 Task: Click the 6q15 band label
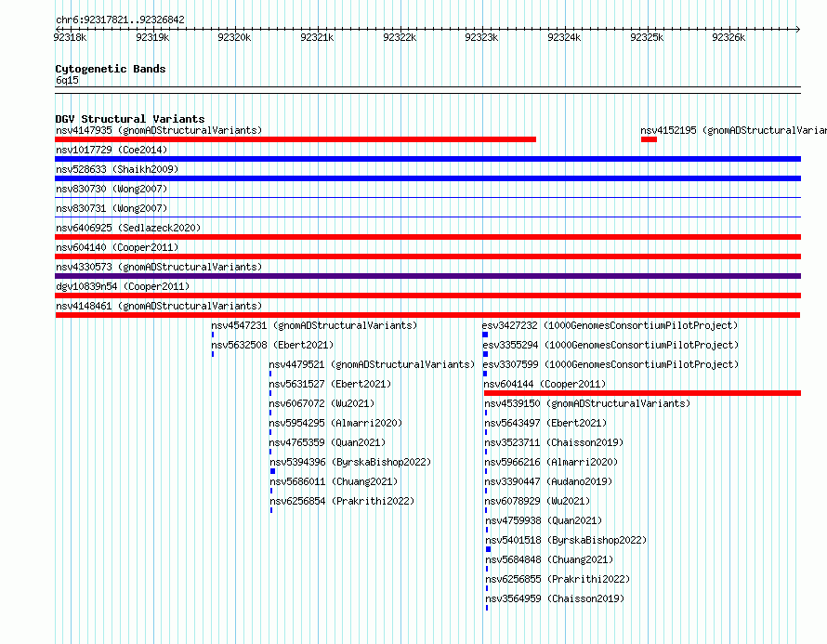(67, 80)
